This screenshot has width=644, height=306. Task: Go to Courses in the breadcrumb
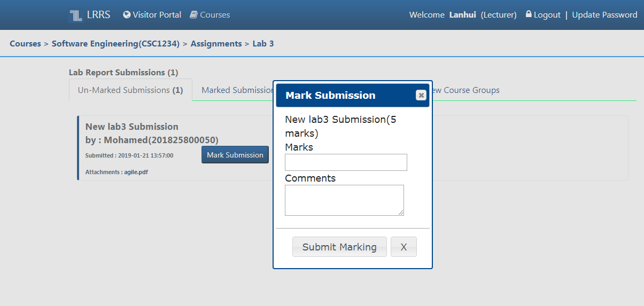[25, 44]
